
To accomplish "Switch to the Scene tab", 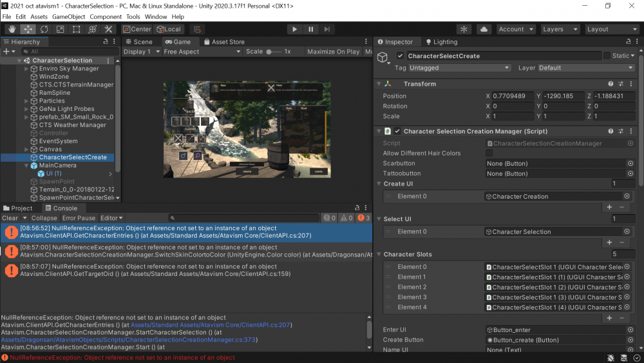I will pos(139,42).
